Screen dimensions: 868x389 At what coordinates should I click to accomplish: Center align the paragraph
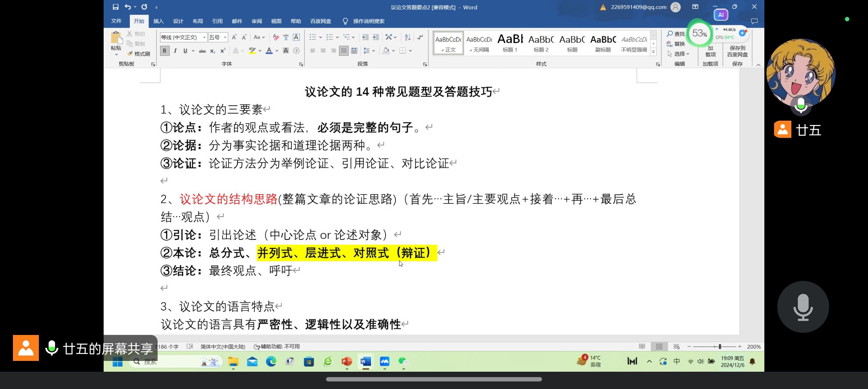pyautogui.click(x=323, y=51)
